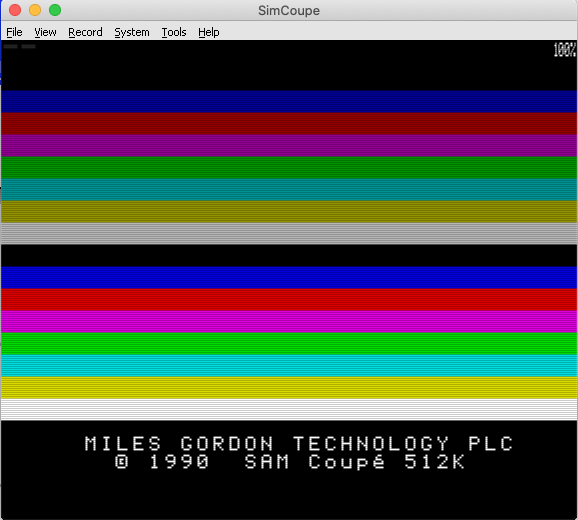Click the bright yellow color stripe
Image resolution: width=578 pixels, height=520 pixels.
(x=289, y=388)
